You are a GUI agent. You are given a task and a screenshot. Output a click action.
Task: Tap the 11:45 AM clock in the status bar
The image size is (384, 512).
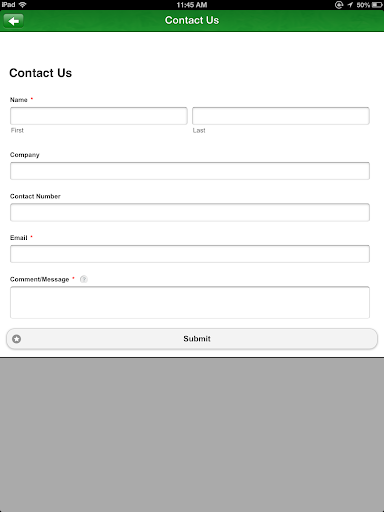tap(192, 5)
